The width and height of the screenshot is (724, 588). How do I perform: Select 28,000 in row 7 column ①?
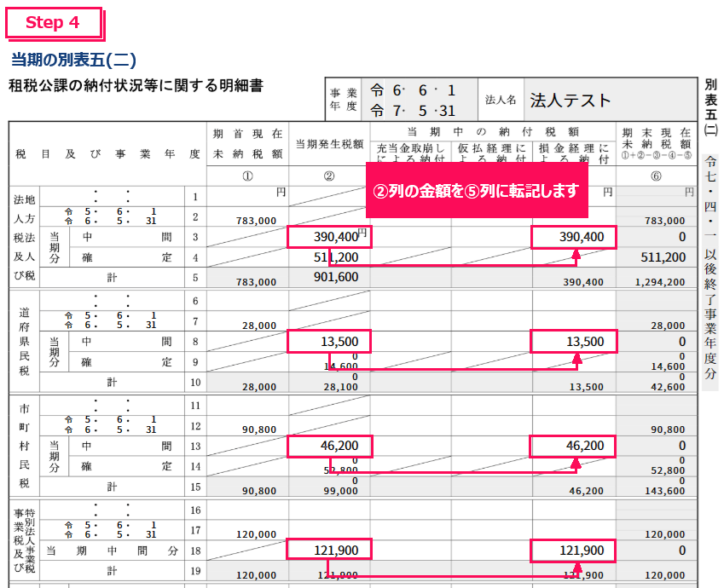pyautogui.click(x=259, y=326)
